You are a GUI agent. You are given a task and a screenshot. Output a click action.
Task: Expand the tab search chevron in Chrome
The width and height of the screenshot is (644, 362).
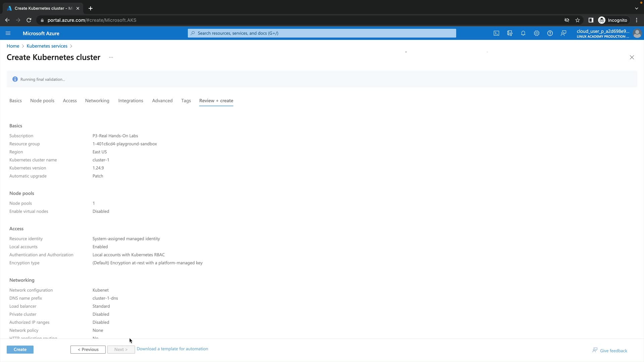coord(636,8)
